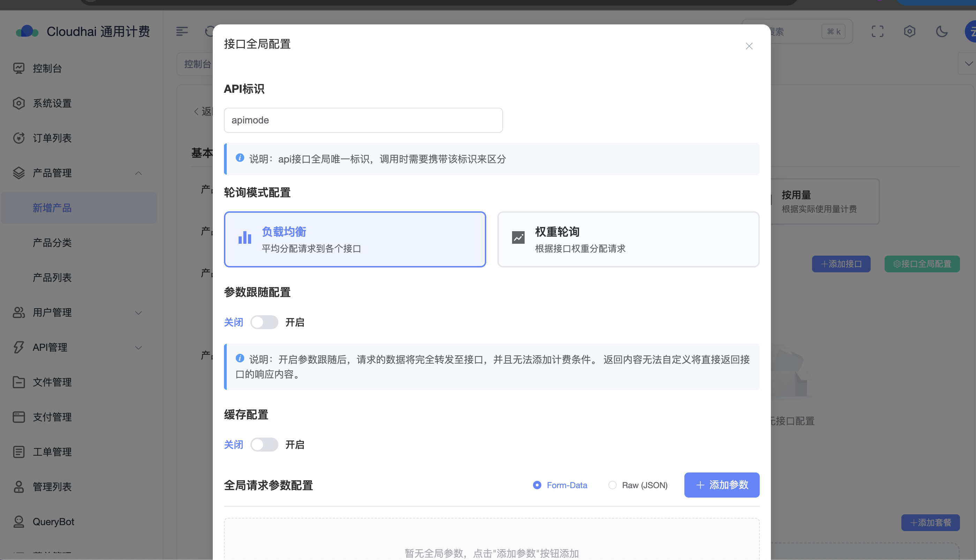Viewport: 976px width, 560px height.
Task: Click the 系统设置 hexagon icon
Action: point(18,103)
